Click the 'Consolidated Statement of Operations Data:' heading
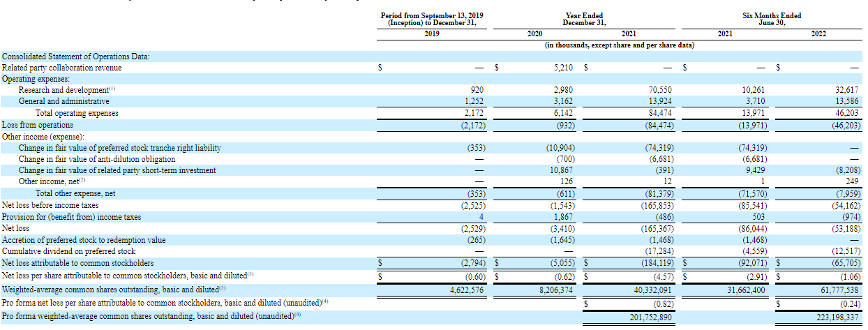 pyautogui.click(x=75, y=57)
